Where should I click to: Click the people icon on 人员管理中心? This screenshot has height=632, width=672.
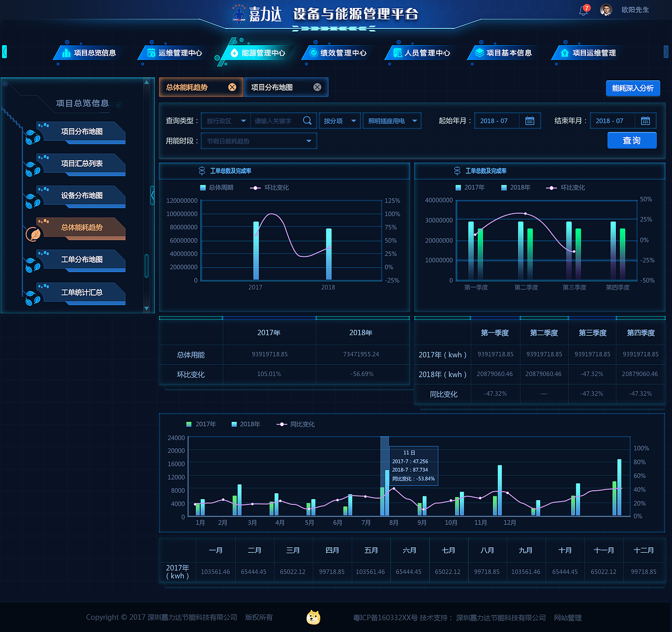tap(397, 53)
